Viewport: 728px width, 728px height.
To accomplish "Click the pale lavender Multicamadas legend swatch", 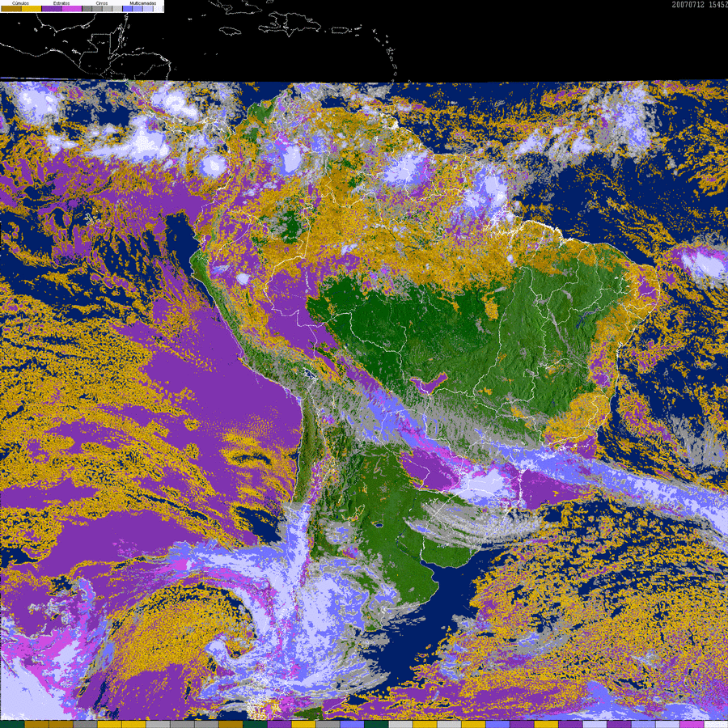I will [x=148, y=8].
